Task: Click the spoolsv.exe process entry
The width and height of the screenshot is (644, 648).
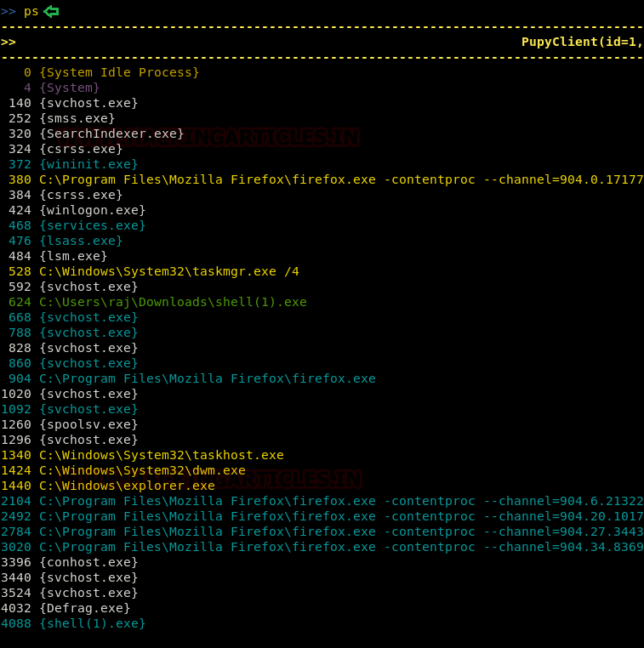Action: click(x=88, y=424)
